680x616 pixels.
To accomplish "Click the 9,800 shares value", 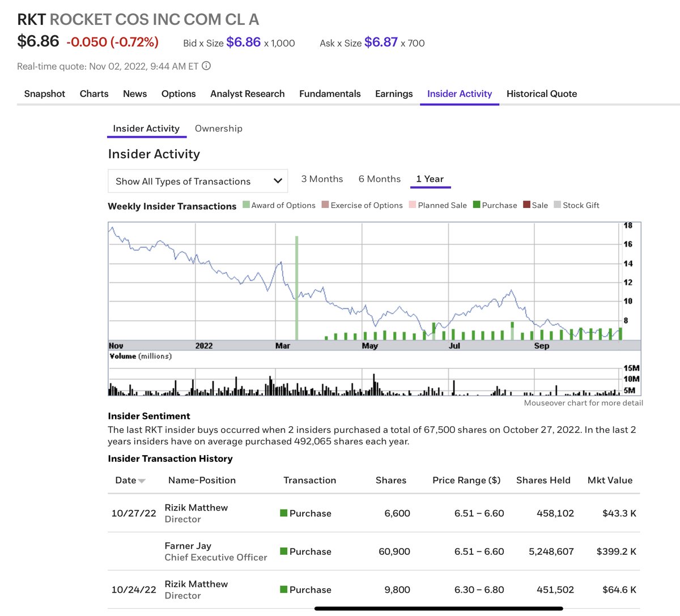I will (397, 590).
